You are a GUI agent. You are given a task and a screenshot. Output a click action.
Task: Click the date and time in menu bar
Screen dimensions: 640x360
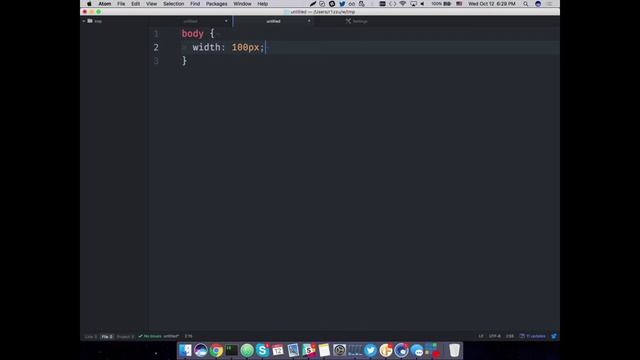pos(492,4)
